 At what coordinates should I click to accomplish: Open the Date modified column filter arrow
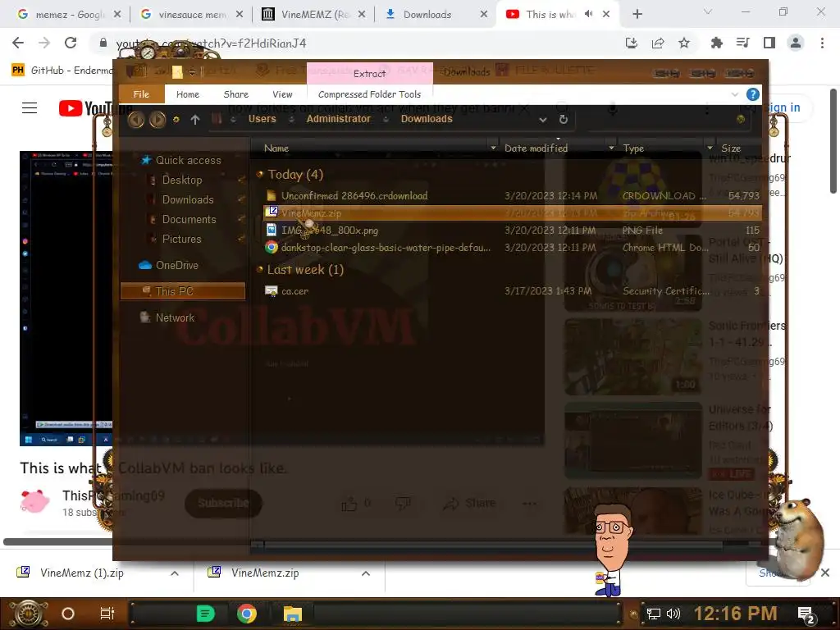click(611, 148)
